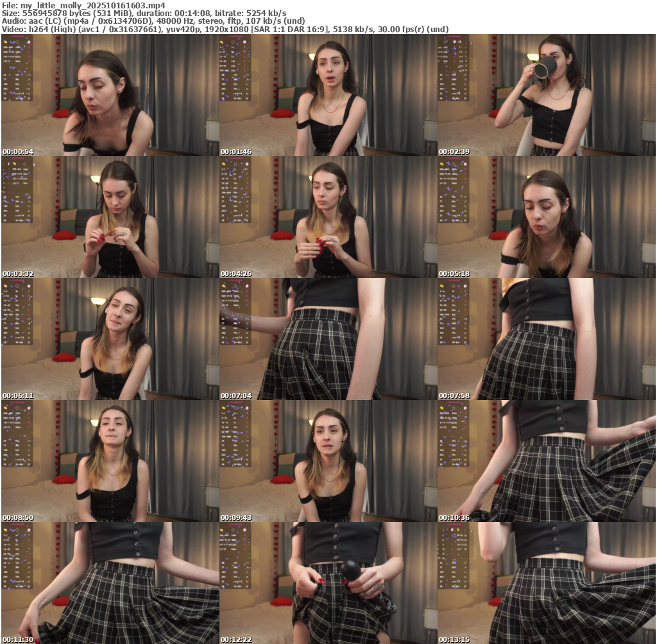Select the frame at 00:01:46
This screenshot has width=657, height=644.
point(328,95)
